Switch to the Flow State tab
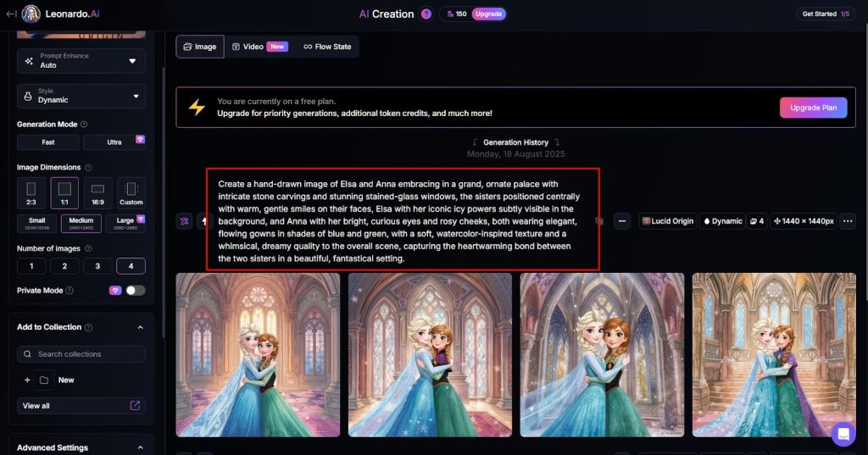The image size is (868, 455). (327, 47)
